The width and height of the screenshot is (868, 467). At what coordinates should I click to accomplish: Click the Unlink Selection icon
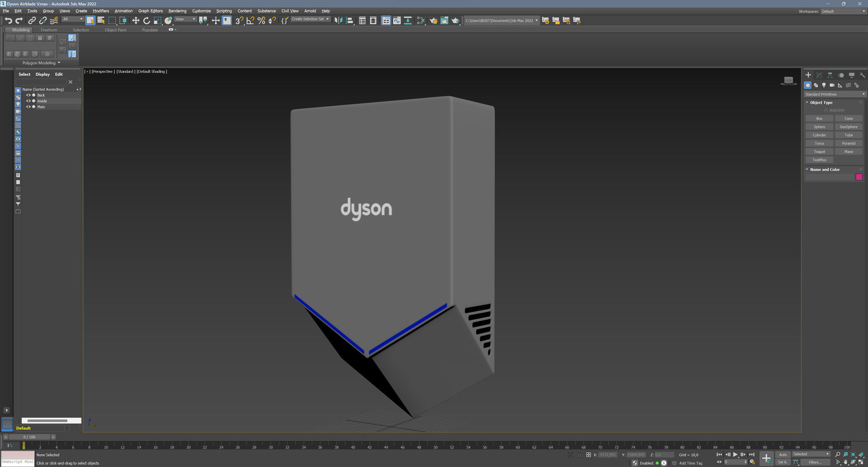[43, 20]
